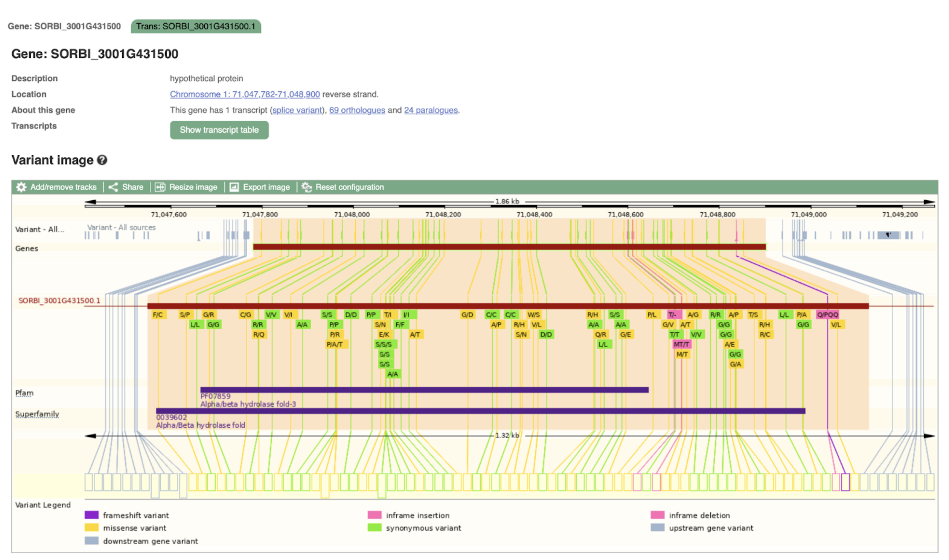Click the synonymous variant legend swatch

(x=374, y=528)
